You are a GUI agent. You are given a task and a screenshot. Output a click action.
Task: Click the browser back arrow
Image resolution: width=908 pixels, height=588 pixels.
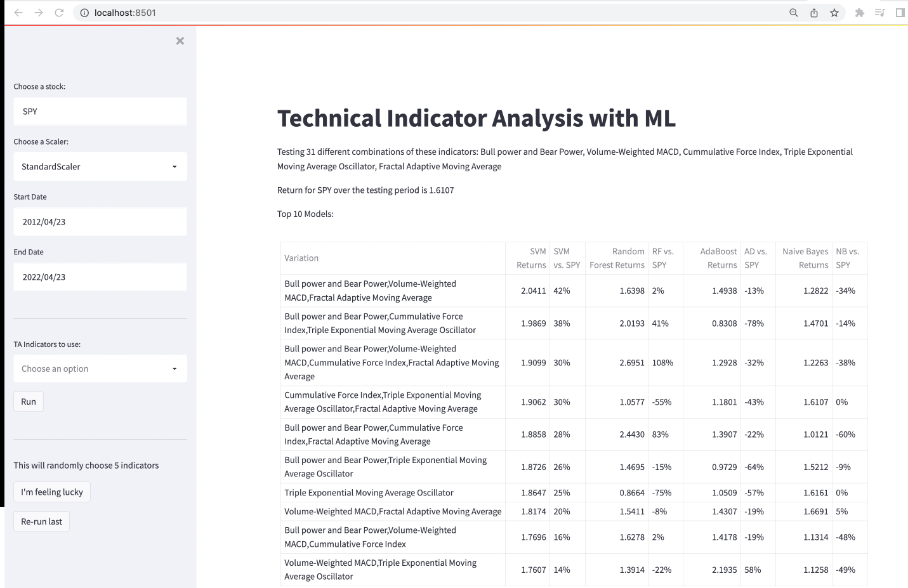click(18, 13)
